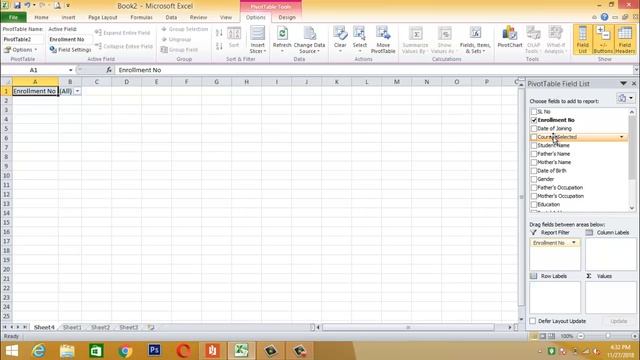Click the insert function fx icon

click(x=109, y=70)
